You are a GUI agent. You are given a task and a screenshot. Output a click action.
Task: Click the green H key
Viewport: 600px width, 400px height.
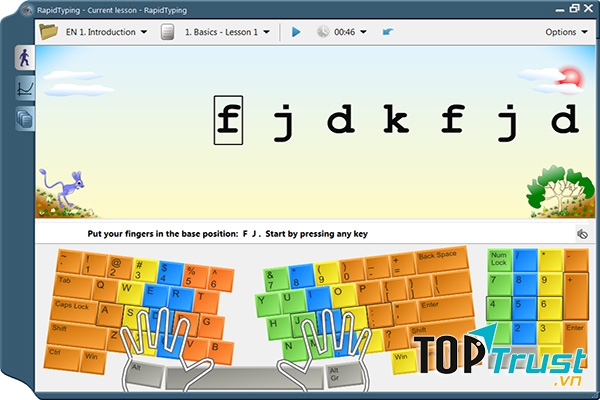point(278,328)
